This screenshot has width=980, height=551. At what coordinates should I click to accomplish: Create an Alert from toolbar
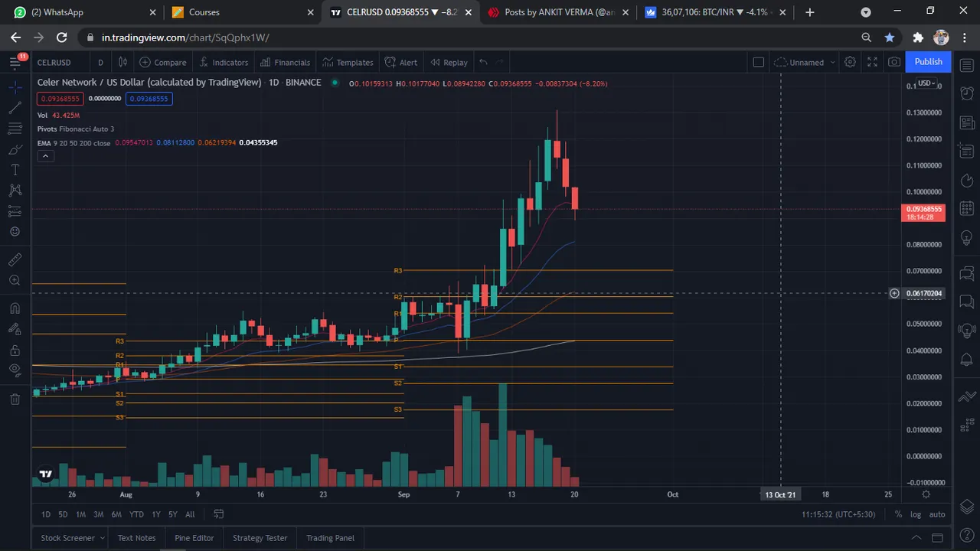401,62
